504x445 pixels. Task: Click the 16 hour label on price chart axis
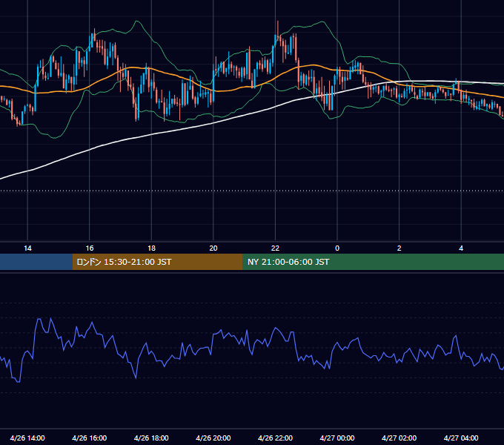coord(90,248)
